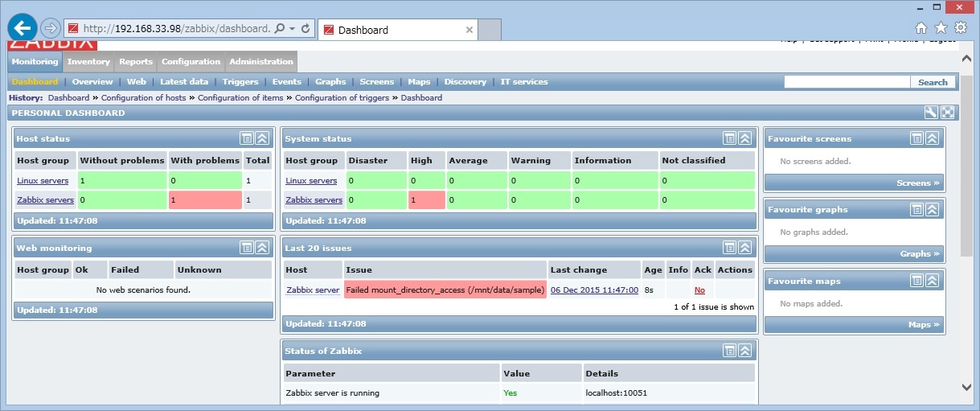Viewport: 980px width, 411px height.
Task: Open the Web submenu item
Action: [137, 82]
